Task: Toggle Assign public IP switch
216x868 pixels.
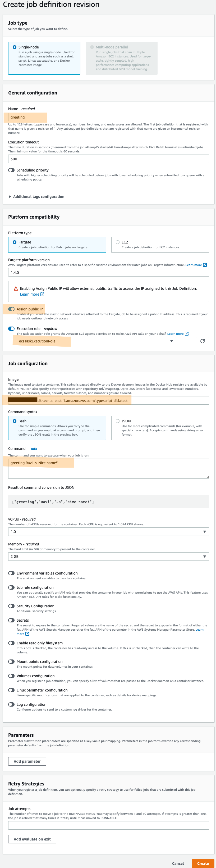Action: (x=11, y=309)
